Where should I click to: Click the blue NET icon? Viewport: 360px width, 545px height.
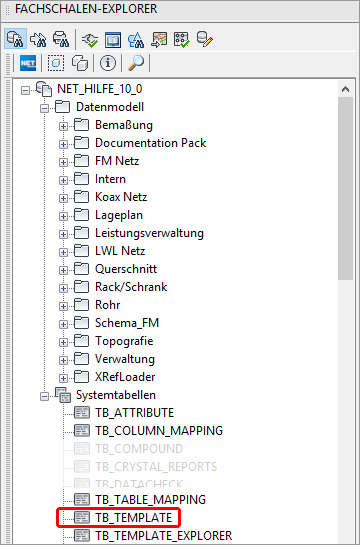click(x=28, y=63)
